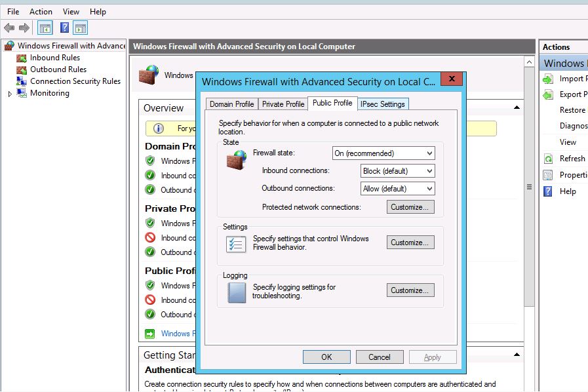Collapse the Overview section

tap(517, 108)
